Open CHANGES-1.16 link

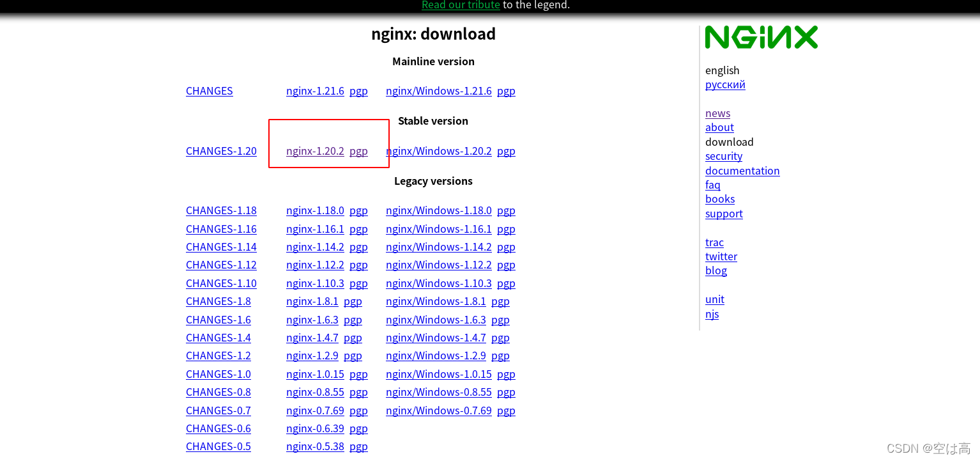[x=221, y=229]
